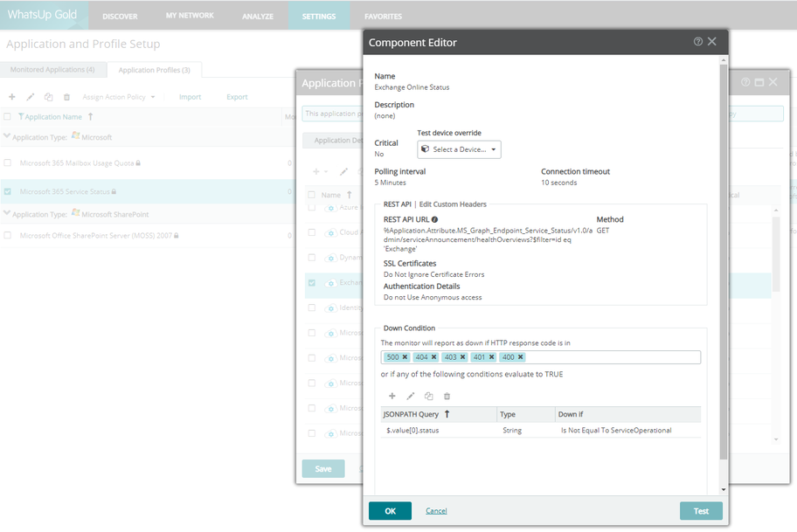Image resolution: width=797 pixels, height=532 pixels.
Task: Click edit component pencil in Application Profile window
Action: tap(343, 172)
